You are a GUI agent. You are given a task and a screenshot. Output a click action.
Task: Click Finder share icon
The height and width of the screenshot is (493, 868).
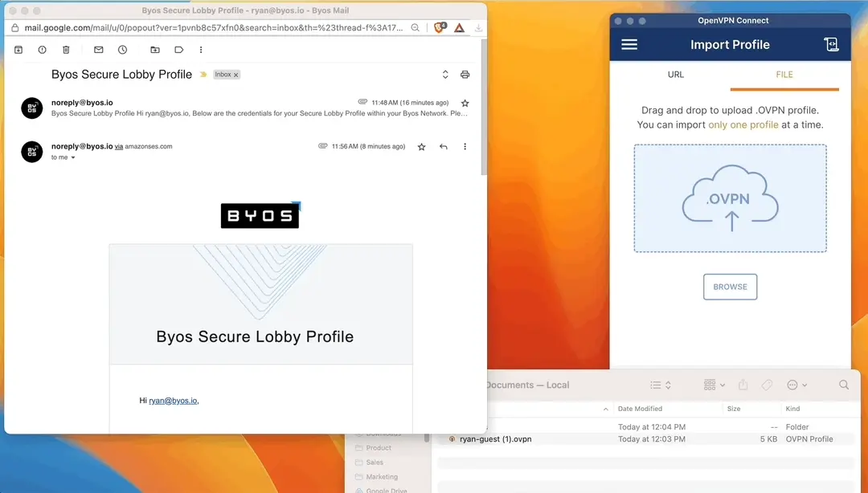pos(743,385)
